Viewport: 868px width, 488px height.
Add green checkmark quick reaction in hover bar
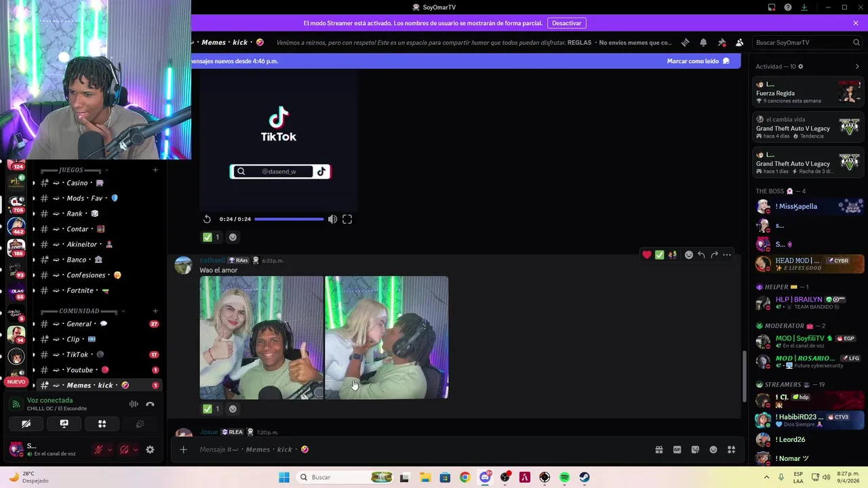pos(659,255)
